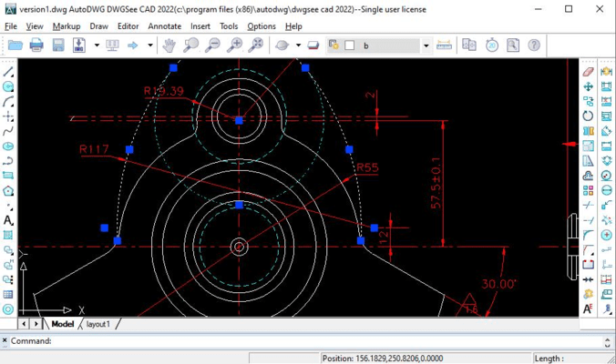Open the Annotate menu
This screenshot has width=616, height=364.
tap(165, 26)
